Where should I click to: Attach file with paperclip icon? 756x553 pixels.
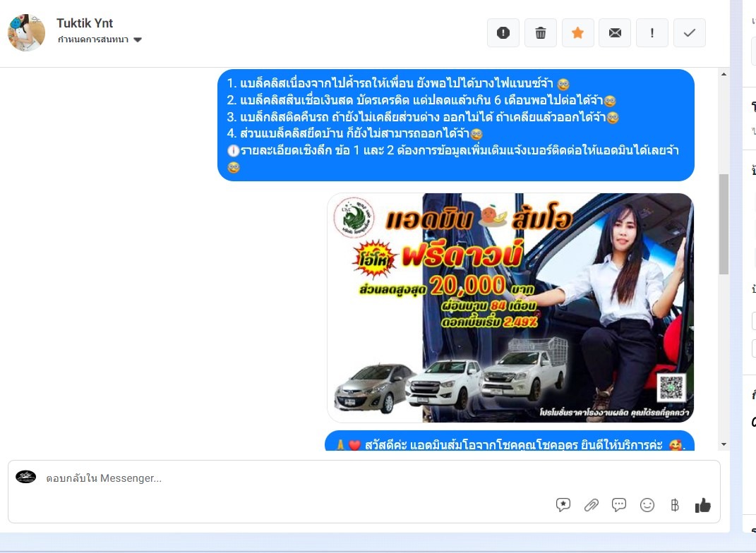591,505
